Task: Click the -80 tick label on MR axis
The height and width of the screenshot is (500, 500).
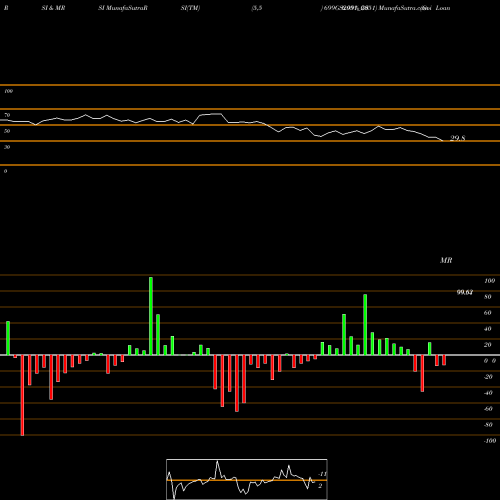Action: tap(488, 425)
